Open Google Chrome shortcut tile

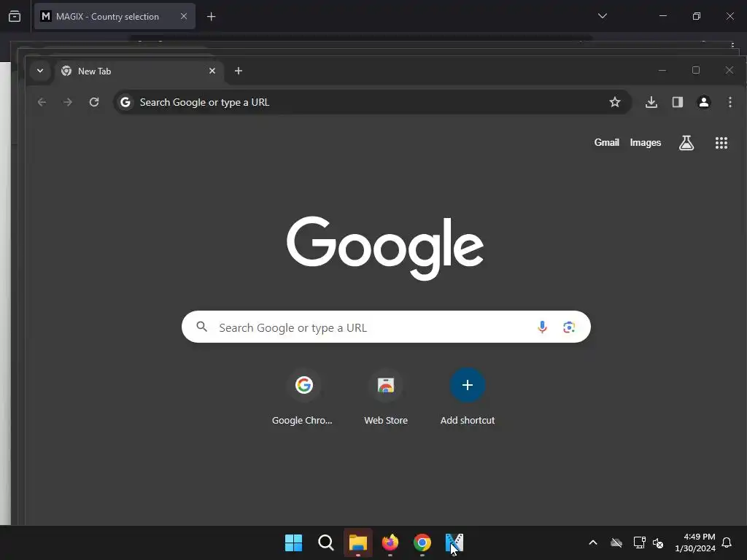pos(303,397)
